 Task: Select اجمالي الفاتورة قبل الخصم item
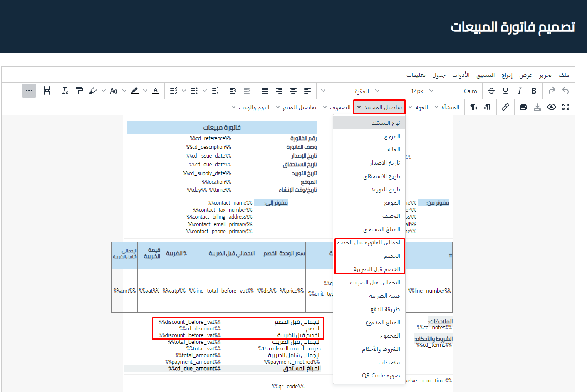pyautogui.click(x=369, y=243)
